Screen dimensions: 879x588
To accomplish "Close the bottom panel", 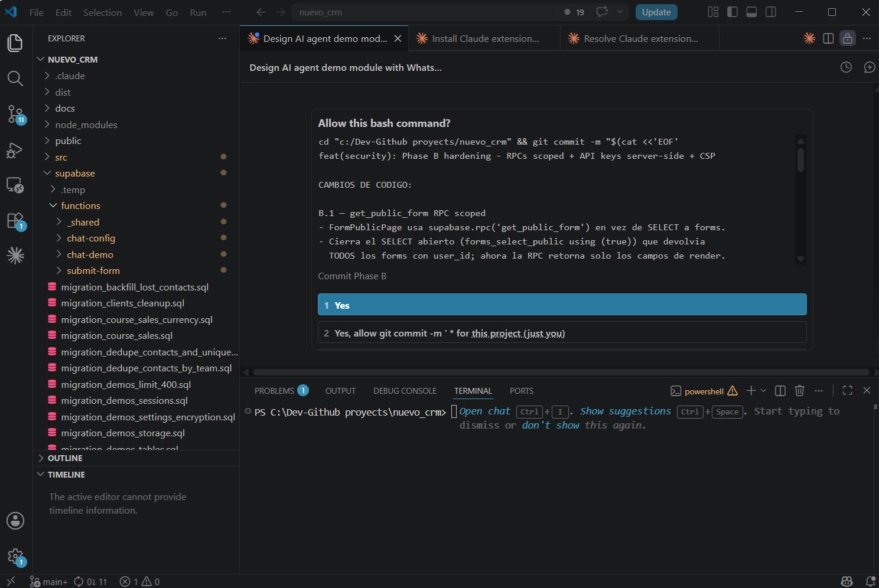I will (x=867, y=391).
